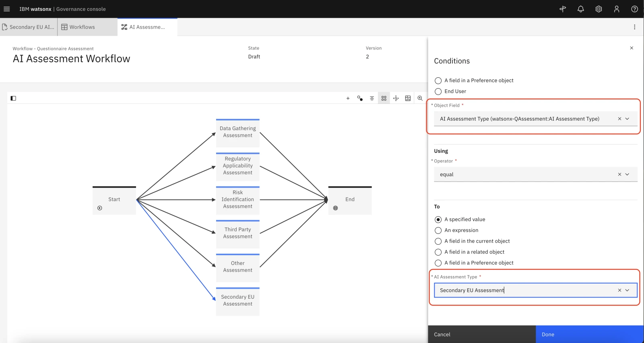Select the Data Gathering Assessment stage
The width and height of the screenshot is (644, 343).
pos(238,133)
